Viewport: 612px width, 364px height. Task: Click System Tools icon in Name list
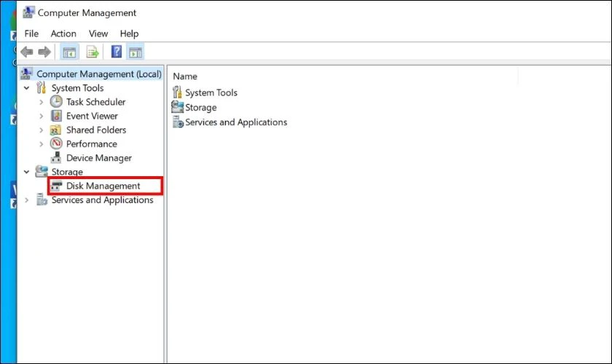[x=177, y=92]
